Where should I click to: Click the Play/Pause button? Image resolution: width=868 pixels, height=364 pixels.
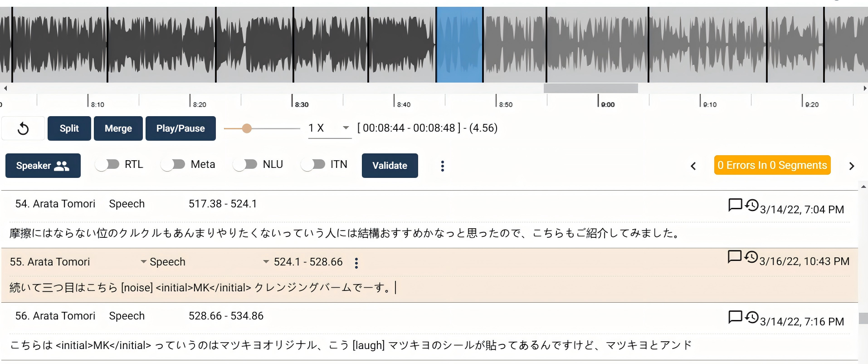[180, 128]
